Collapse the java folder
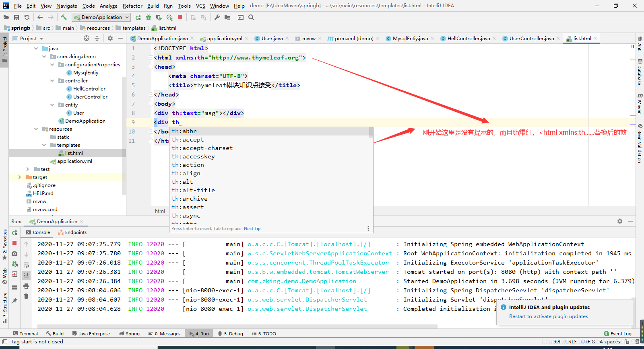This screenshot has height=349, width=644. point(36,48)
